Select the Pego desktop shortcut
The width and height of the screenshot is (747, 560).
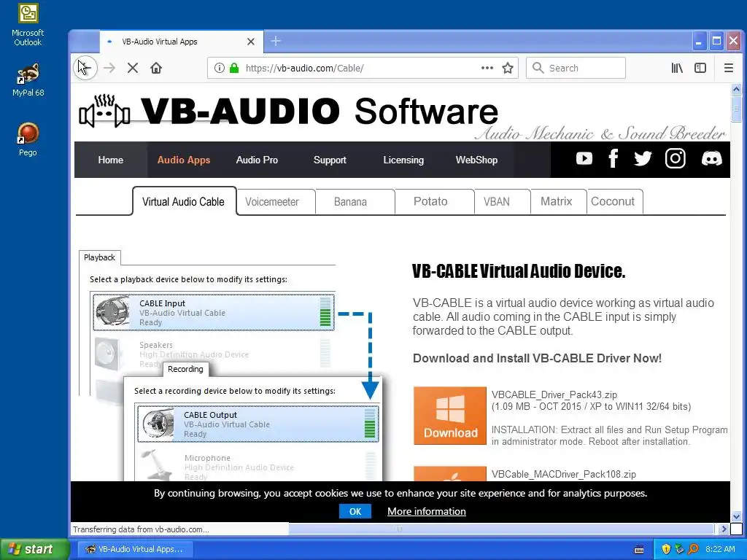[28, 139]
